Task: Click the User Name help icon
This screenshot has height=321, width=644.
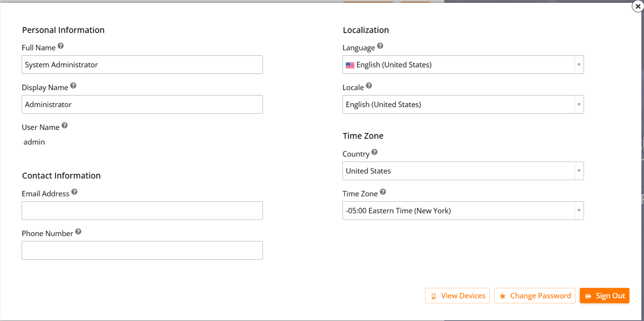Action: pyautogui.click(x=65, y=125)
